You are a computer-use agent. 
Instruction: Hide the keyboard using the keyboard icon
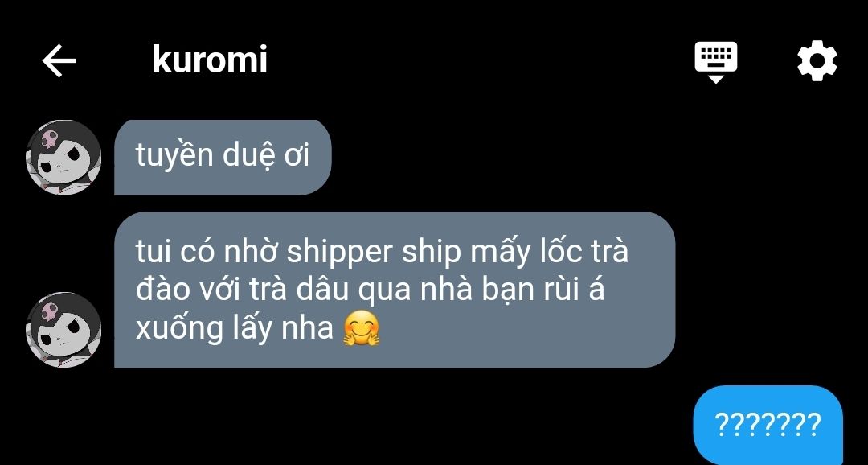coord(716,61)
